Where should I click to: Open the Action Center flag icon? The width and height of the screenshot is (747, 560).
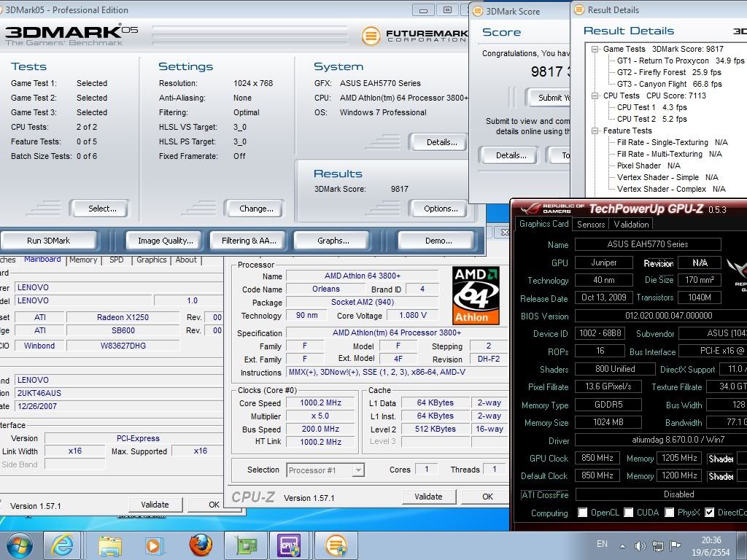(675, 545)
